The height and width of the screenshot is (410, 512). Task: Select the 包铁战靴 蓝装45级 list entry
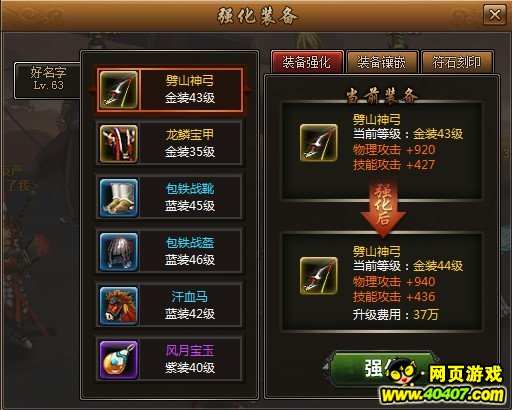tap(169, 198)
